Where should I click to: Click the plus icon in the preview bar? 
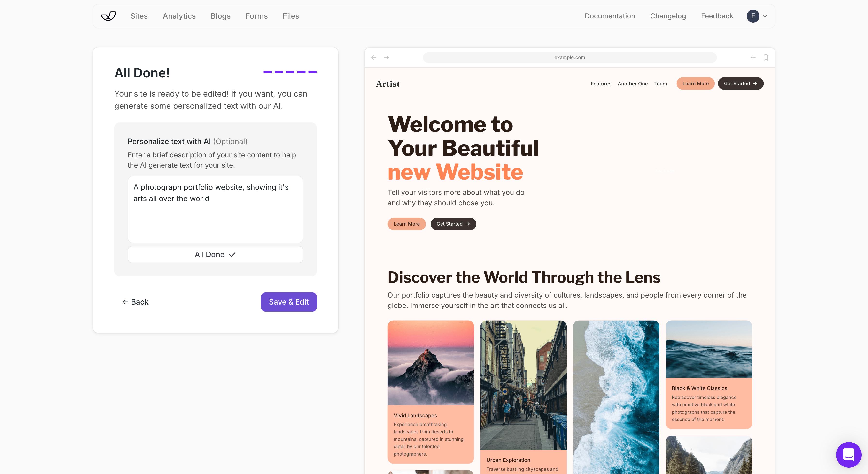point(753,58)
